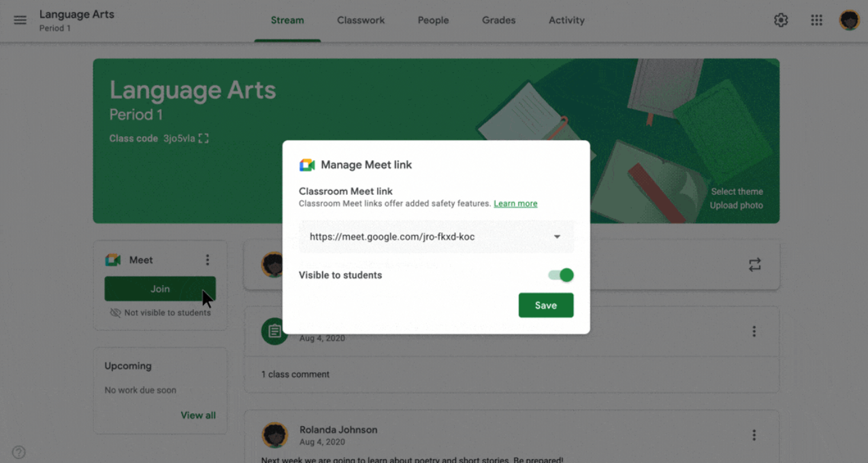Open the Grades tab
The height and width of the screenshot is (463, 868).
(498, 20)
